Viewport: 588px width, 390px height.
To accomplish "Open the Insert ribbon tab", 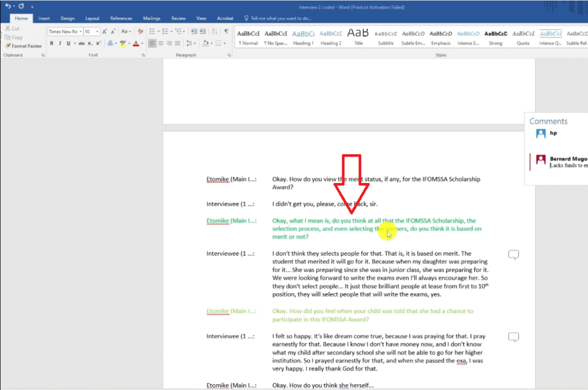I will tap(44, 18).
